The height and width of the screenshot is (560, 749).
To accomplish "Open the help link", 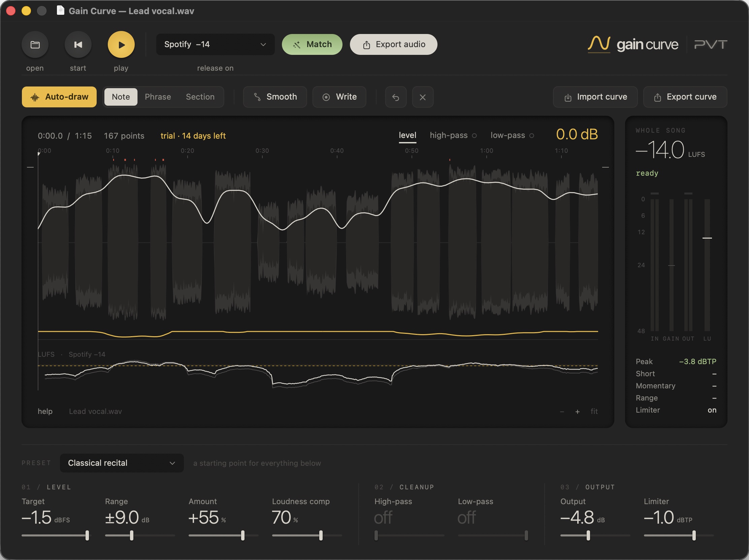I will [x=45, y=412].
